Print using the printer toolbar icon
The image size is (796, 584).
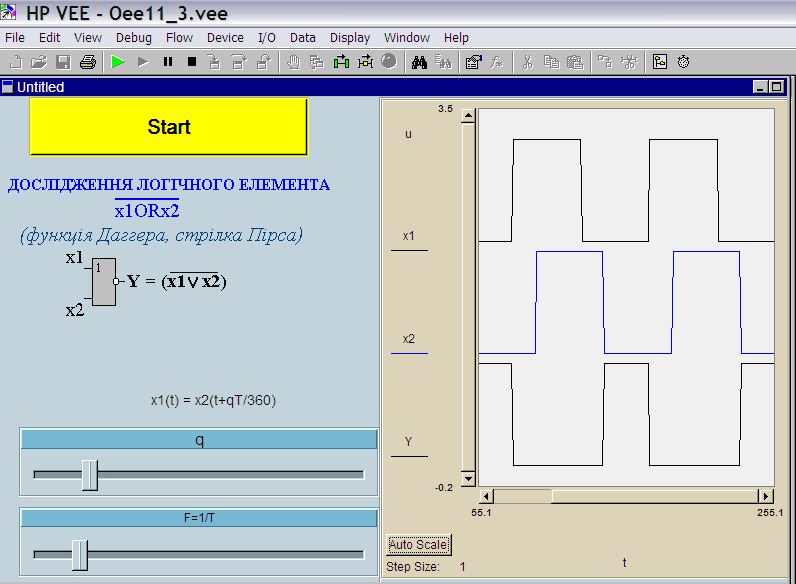point(87,62)
